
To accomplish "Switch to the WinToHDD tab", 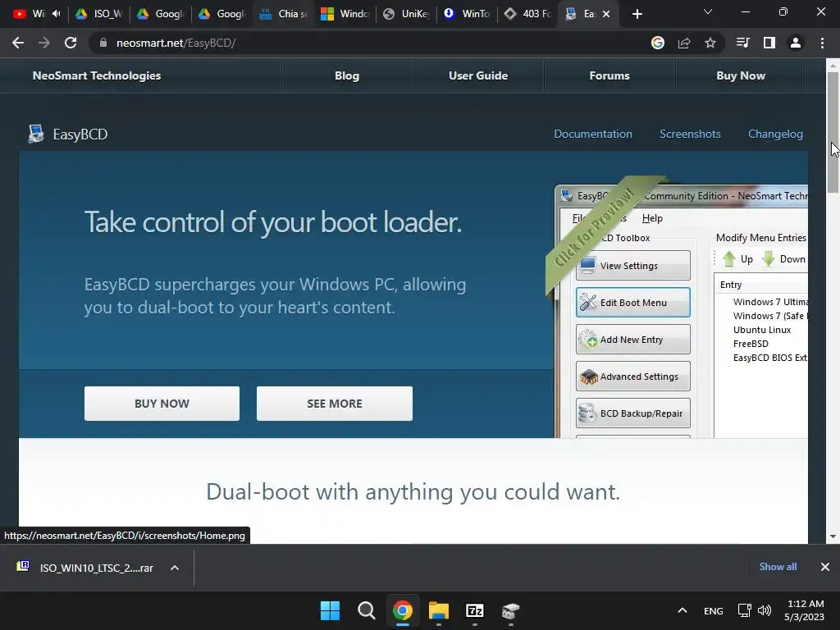I will point(467,14).
